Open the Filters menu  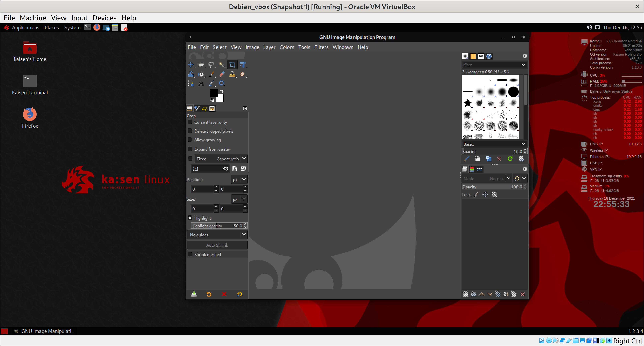(321, 47)
